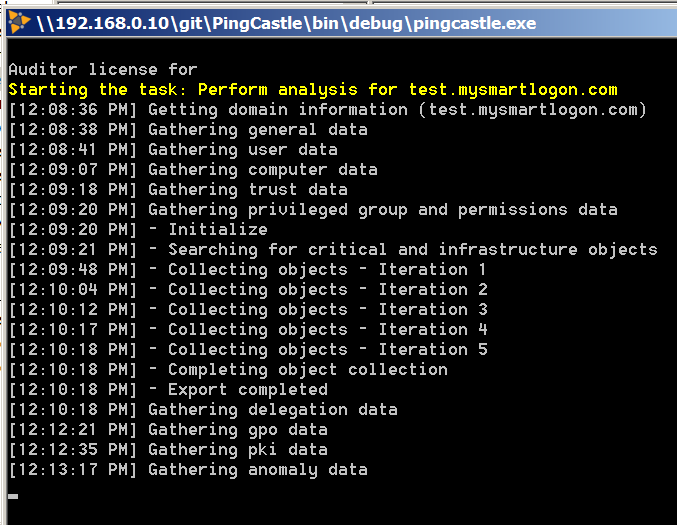Click the pingcastle.exe path title text
677x525 pixels.
point(287,23)
